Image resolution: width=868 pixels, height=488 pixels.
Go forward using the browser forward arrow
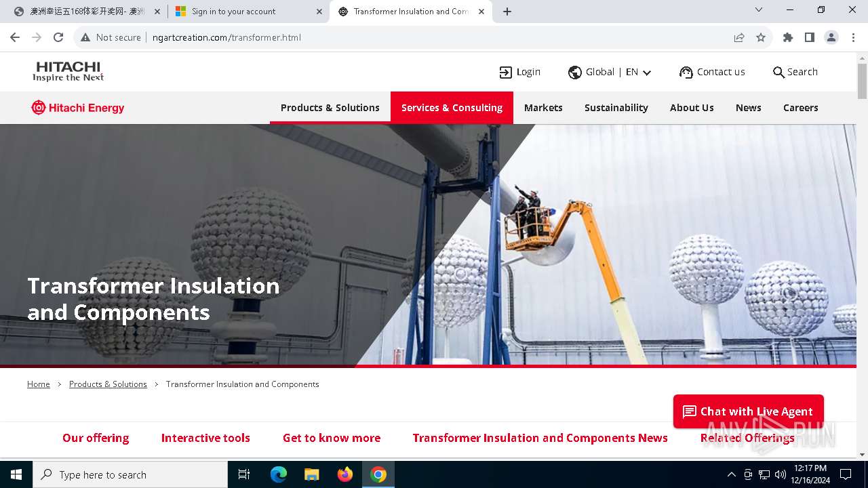tap(37, 37)
